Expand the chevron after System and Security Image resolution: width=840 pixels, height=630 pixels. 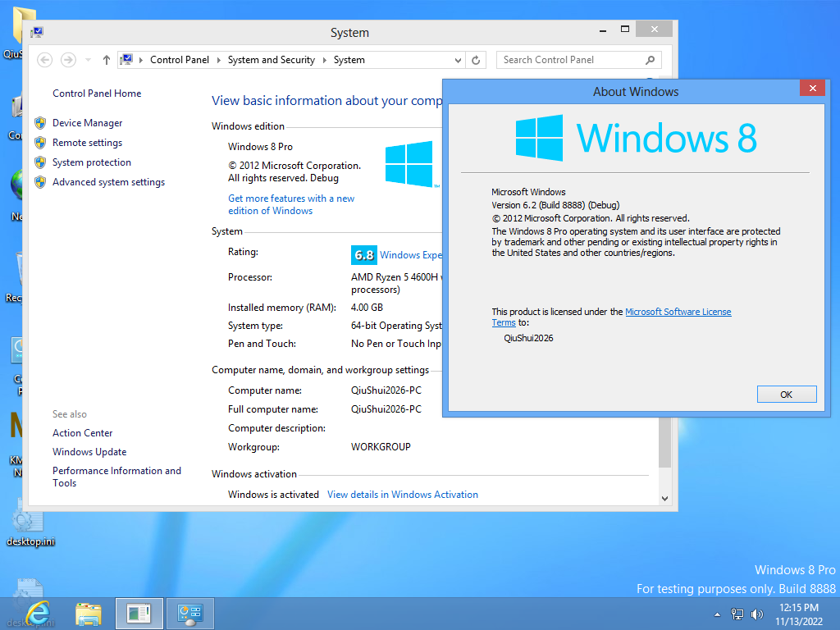click(x=325, y=60)
